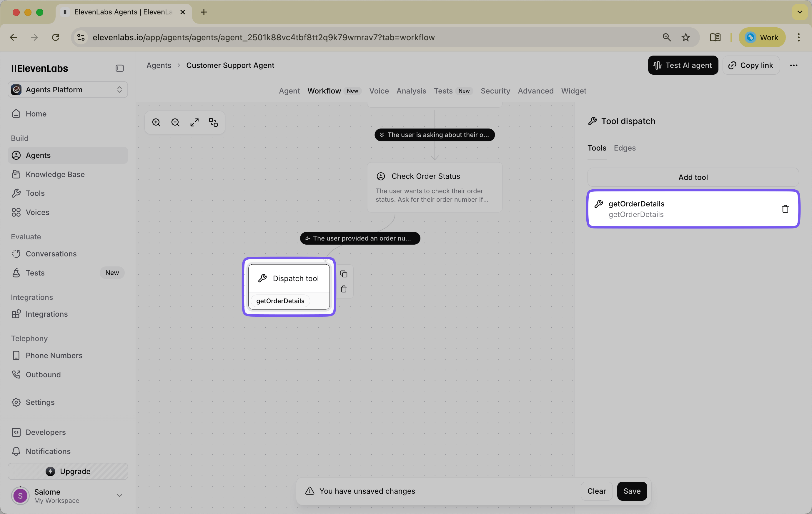Select the Check Order Status node
The height and width of the screenshot is (514, 812).
[x=434, y=188]
